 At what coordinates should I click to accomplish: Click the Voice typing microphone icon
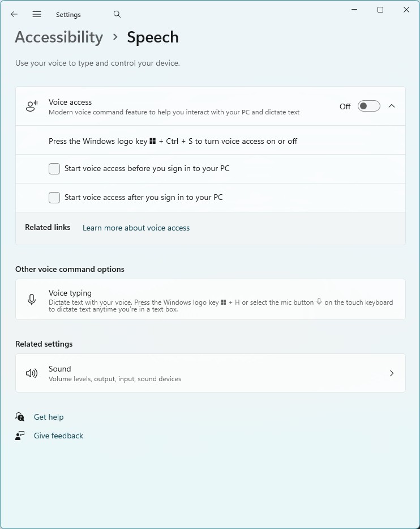[32, 300]
